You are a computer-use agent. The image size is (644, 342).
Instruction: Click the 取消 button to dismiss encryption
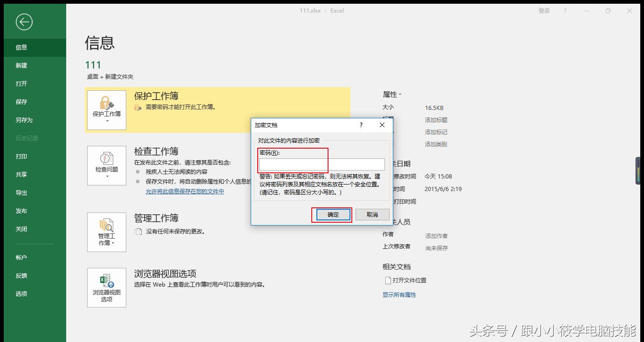pyautogui.click(x=372, y=214)
